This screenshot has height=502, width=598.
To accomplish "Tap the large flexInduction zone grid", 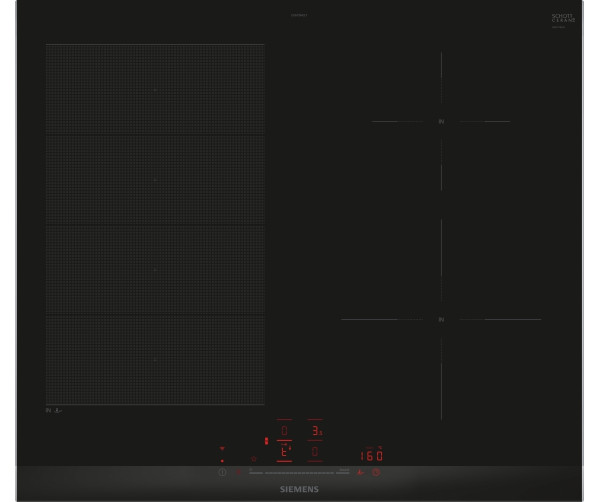I will (155, 224).
